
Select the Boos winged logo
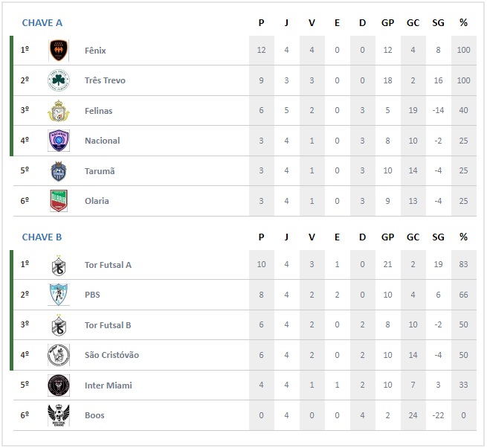click(x=59, y=415)
